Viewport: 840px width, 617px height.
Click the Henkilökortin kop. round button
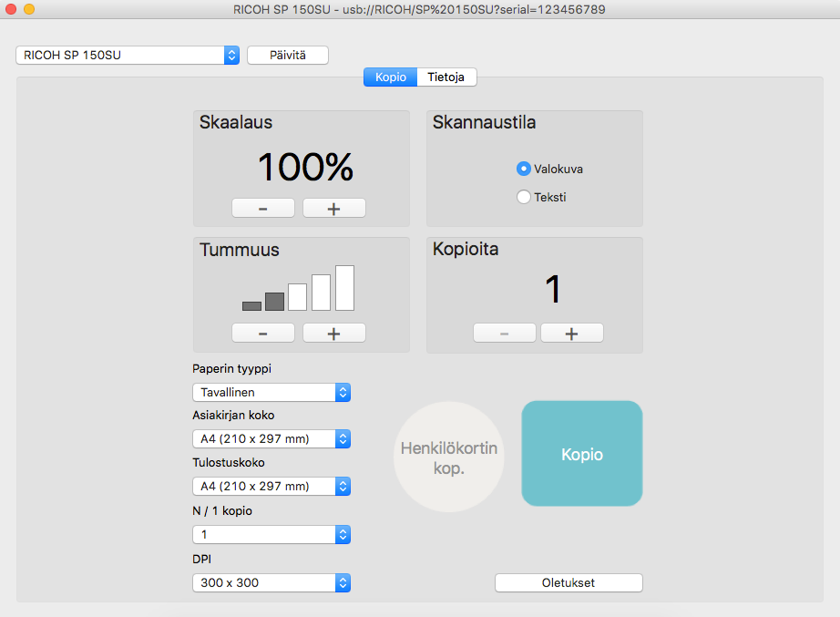449,457
